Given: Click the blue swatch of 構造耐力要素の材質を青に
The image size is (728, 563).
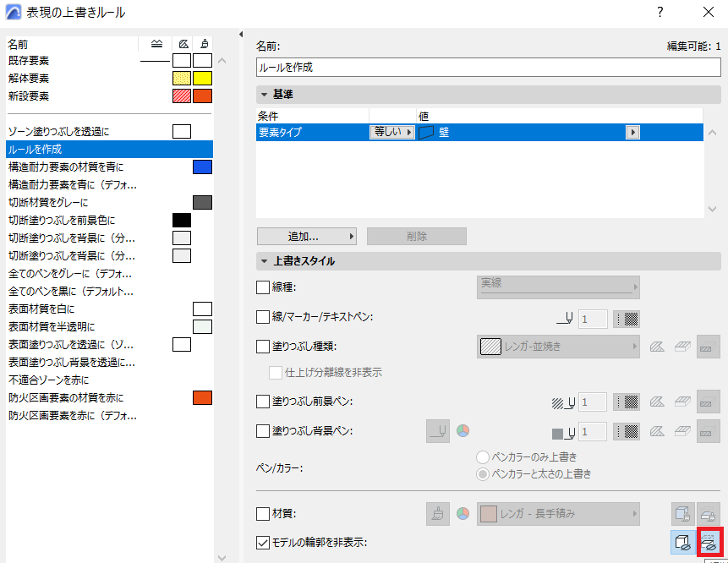Looking at the screenshot, I should click(202, 167).
